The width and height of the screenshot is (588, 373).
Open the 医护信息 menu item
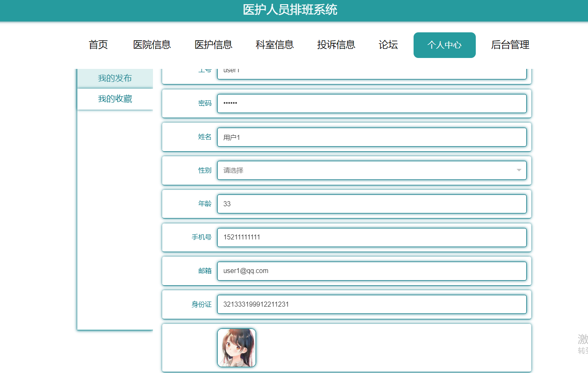pos(214,45)
